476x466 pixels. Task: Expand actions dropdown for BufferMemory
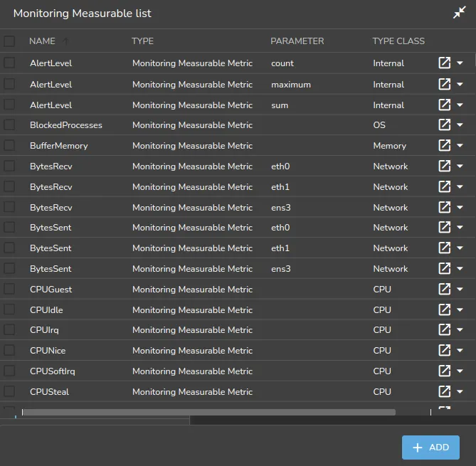460,146
